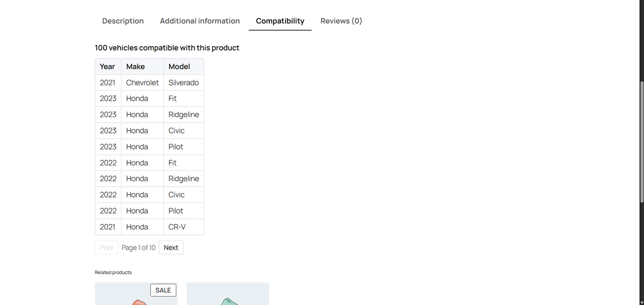
Task: Click the 2023 Ridgeline model cell
Action: pos(184,115)
